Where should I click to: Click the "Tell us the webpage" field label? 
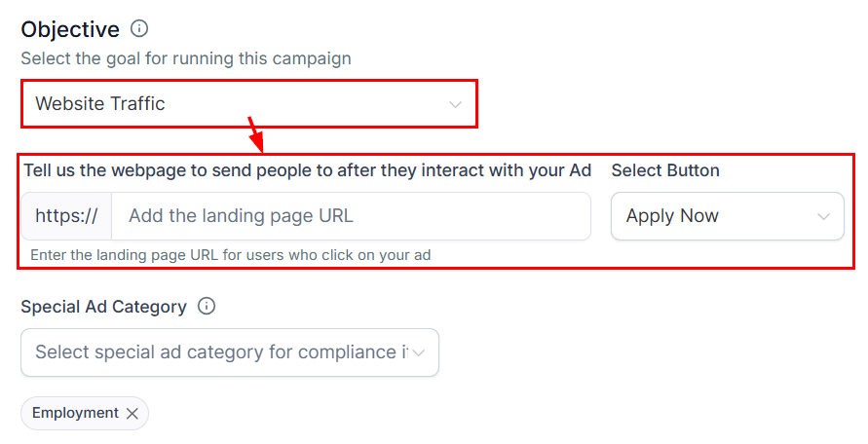pos(307,170)
